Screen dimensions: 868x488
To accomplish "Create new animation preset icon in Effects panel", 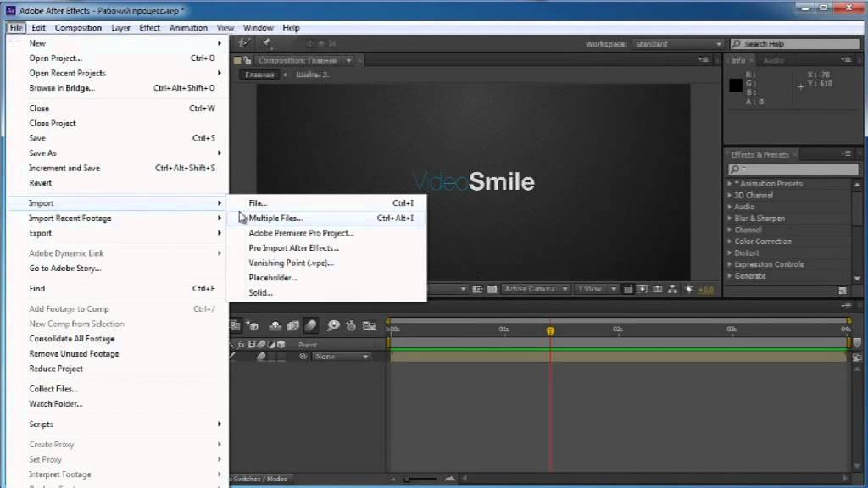I will 843,291.
